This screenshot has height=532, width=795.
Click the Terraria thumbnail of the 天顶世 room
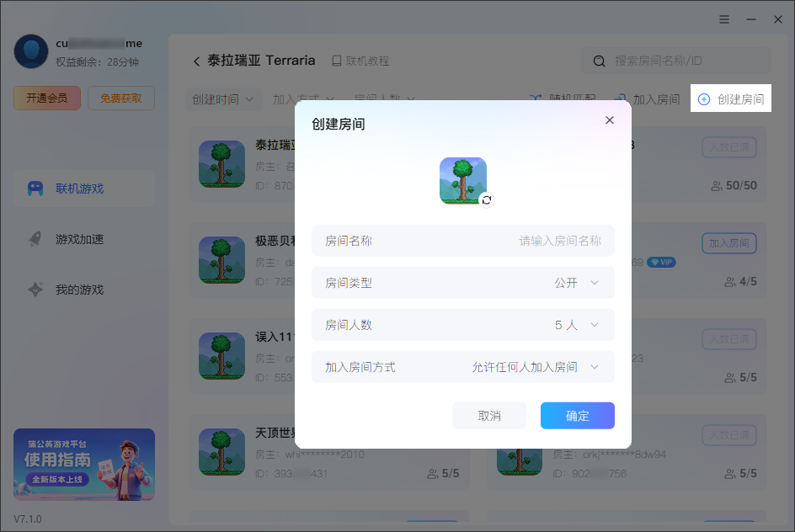pyautogui.click(x=221, y=452)
